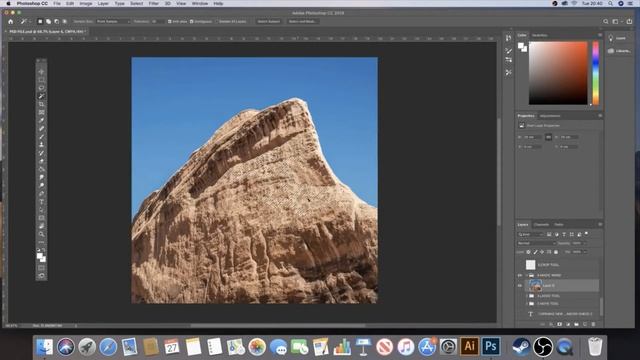Open the File menu
640x360 pixels.
pyautogui.click(x=57, y=3)
